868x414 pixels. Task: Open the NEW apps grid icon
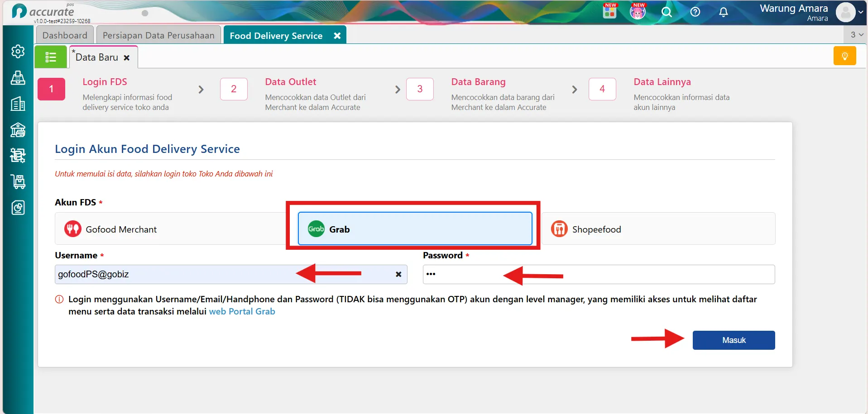[x=610, y=11]
